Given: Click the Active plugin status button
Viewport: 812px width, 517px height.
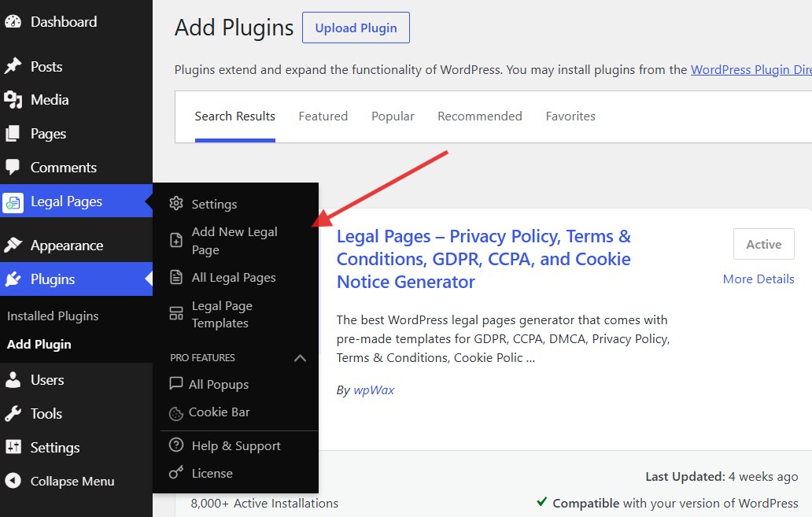Looking at the screenshot, I should (x=763, y=244).
